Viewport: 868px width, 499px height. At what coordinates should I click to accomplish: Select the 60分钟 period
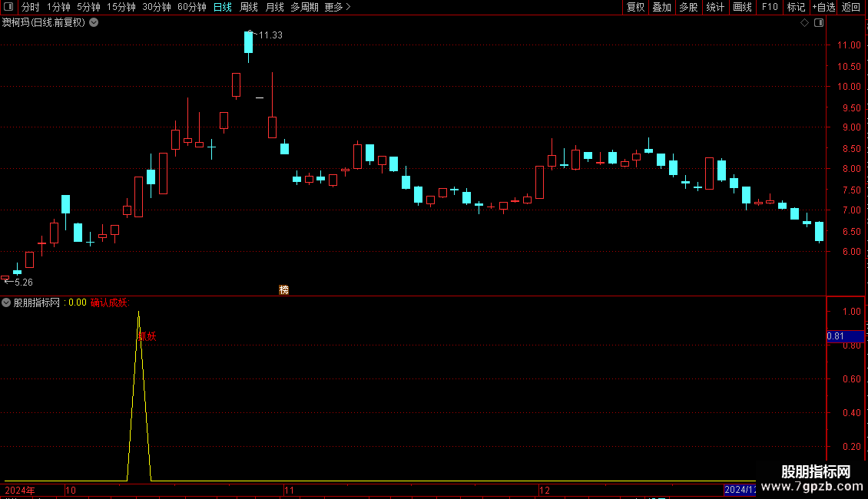click(192, 7)
